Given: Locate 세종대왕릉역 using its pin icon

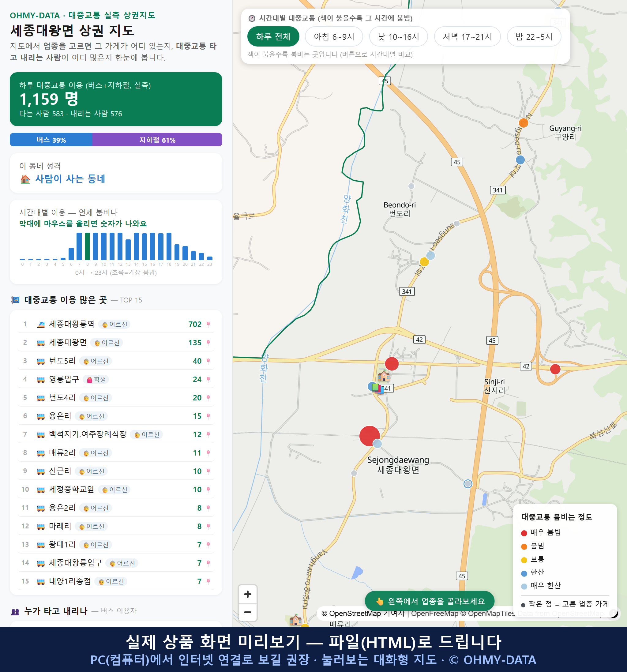Looking at the screenshot, I should click(208, 325).
